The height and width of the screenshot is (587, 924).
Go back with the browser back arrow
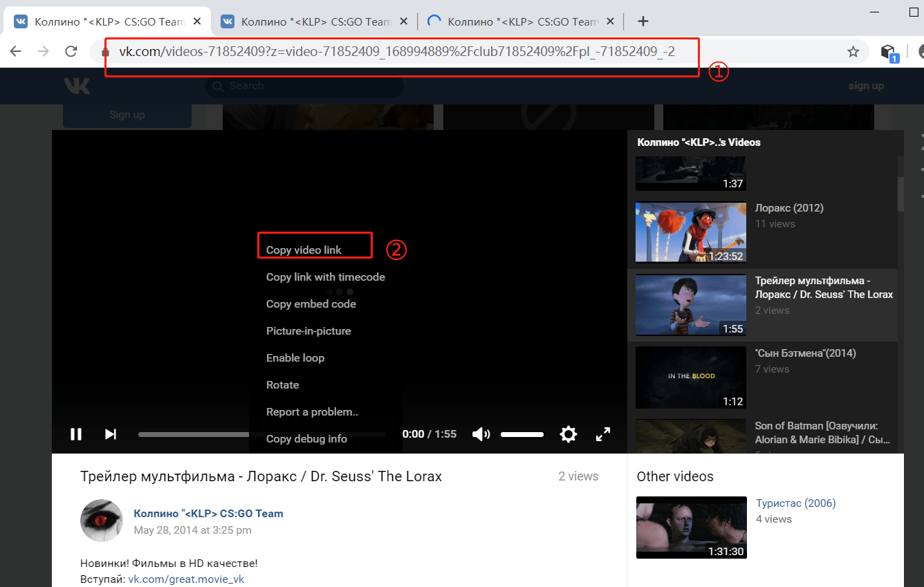pyautogui.click(x=15, y=51)
